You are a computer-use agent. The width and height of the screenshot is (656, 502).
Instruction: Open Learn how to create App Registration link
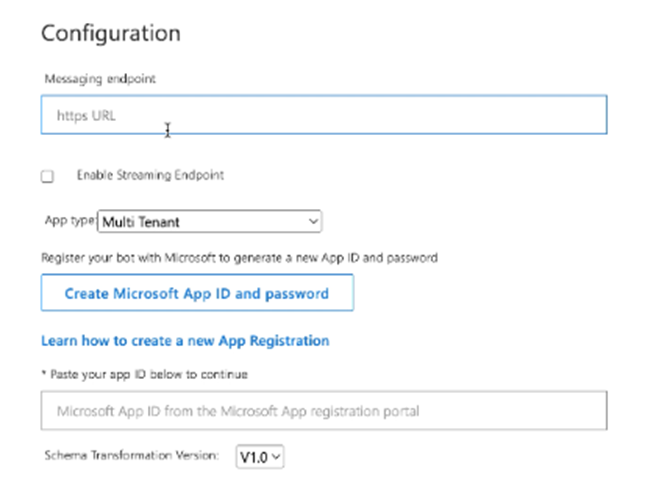(185, 341)
